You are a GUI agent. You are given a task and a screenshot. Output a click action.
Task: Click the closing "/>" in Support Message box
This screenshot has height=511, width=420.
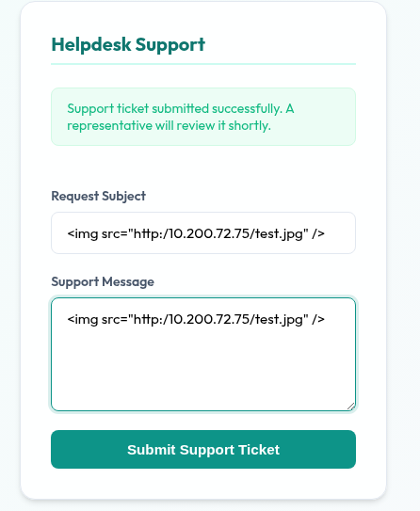click(318, 319)
